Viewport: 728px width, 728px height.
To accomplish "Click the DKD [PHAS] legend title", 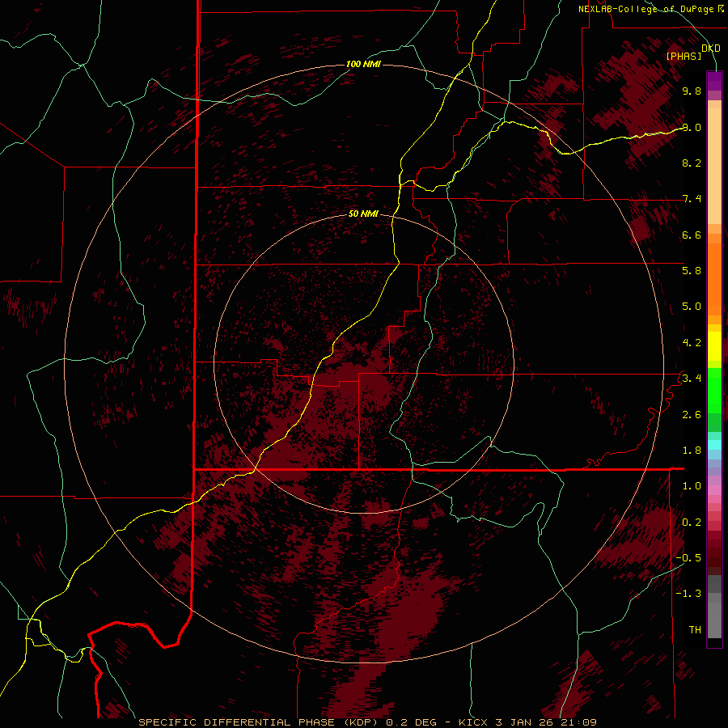I will click(x=693, y=52).
